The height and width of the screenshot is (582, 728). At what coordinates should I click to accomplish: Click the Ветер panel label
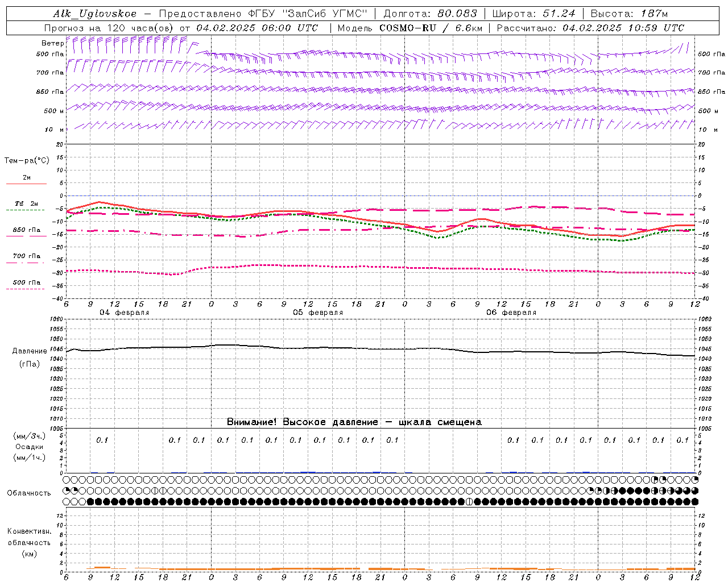52,43
